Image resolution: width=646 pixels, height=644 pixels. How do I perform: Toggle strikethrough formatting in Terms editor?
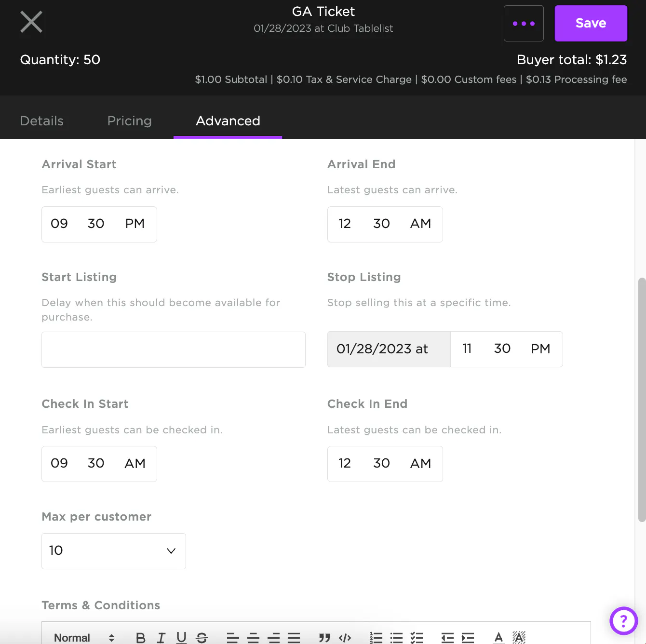[x=202, y=638]
